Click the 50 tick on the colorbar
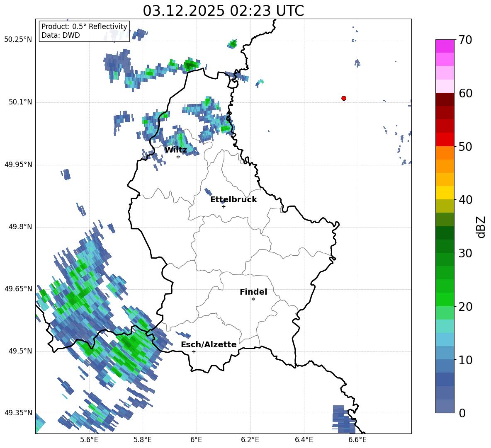This screenshot has width=491, height=448. click(x=465, y=146)
